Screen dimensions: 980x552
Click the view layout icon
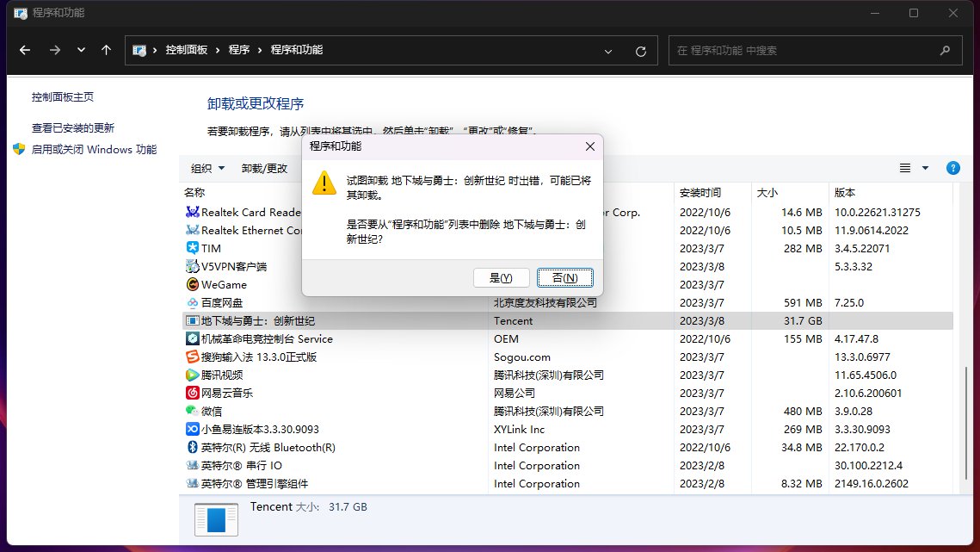tap(904, 168)
